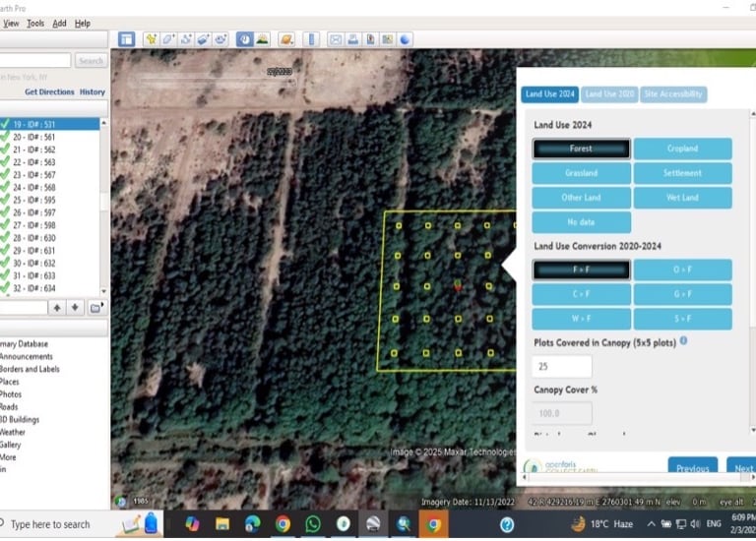Click the down arrow below places list
Viewport: 756px width, 541px height.
pos(75,307)
